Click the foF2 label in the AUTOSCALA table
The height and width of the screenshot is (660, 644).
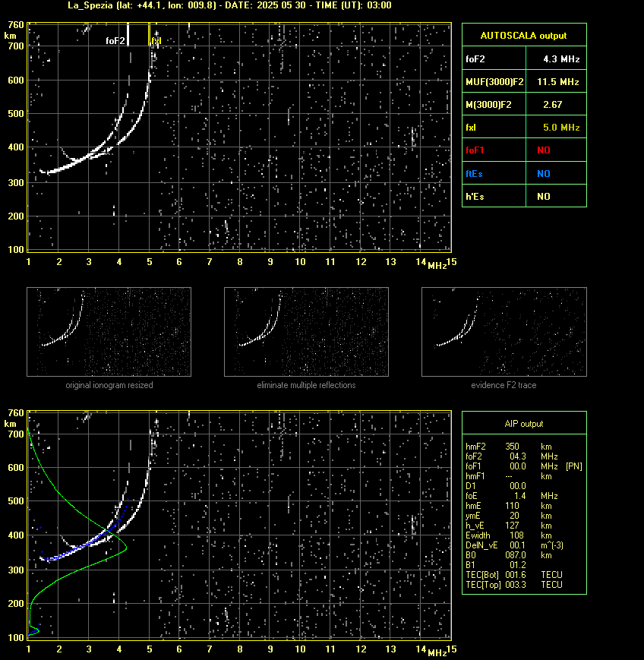475,59
